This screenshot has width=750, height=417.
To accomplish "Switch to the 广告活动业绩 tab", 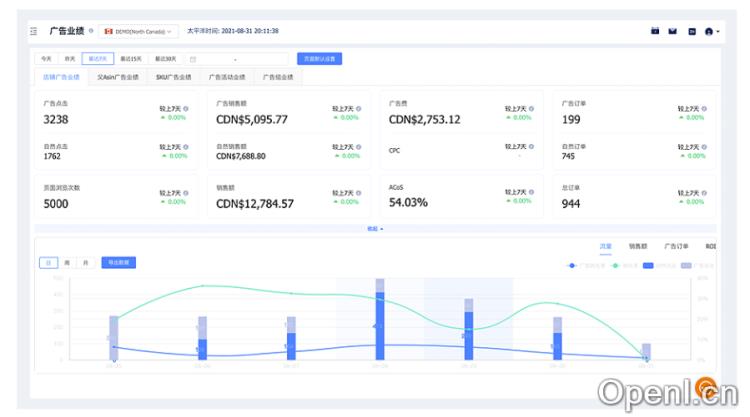I will pos(227,77).
